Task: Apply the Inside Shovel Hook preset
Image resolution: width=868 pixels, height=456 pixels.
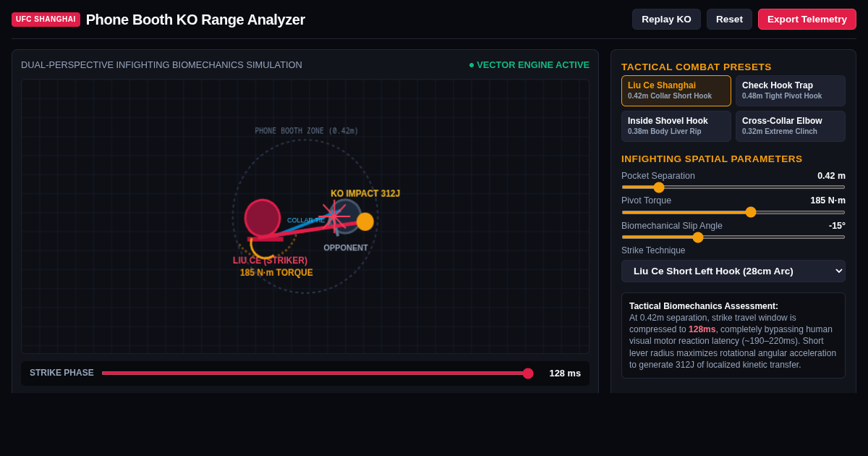Action: click(676, 126)
